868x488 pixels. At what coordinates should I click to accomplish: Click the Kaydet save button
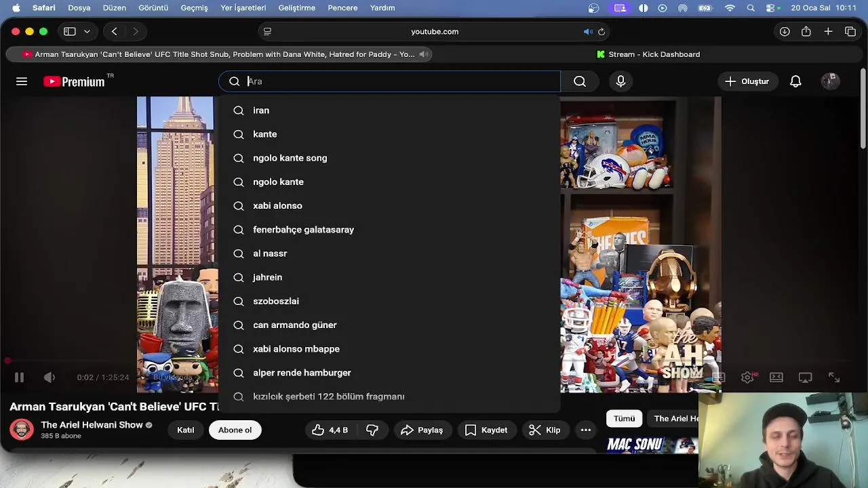pyautogui.click(x=486, y=430)
